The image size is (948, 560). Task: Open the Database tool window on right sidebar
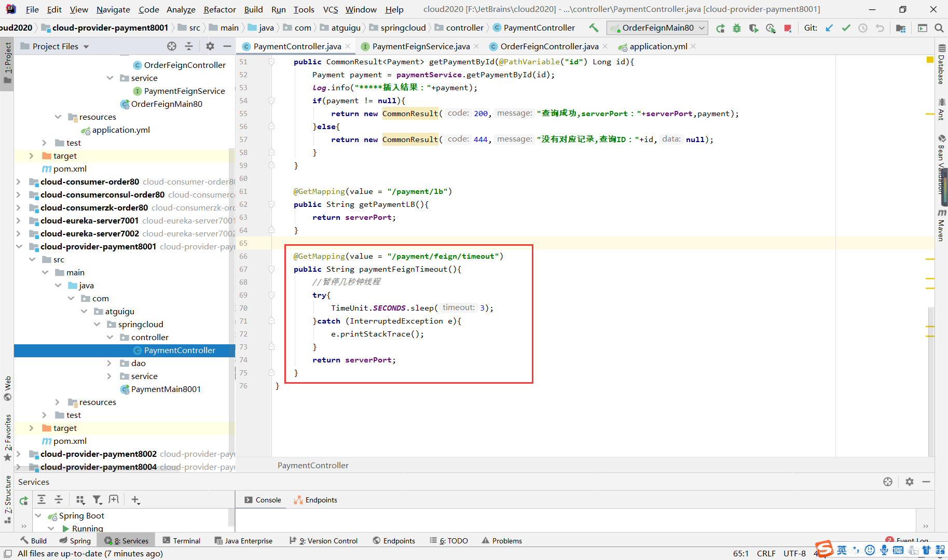(941, 64)
